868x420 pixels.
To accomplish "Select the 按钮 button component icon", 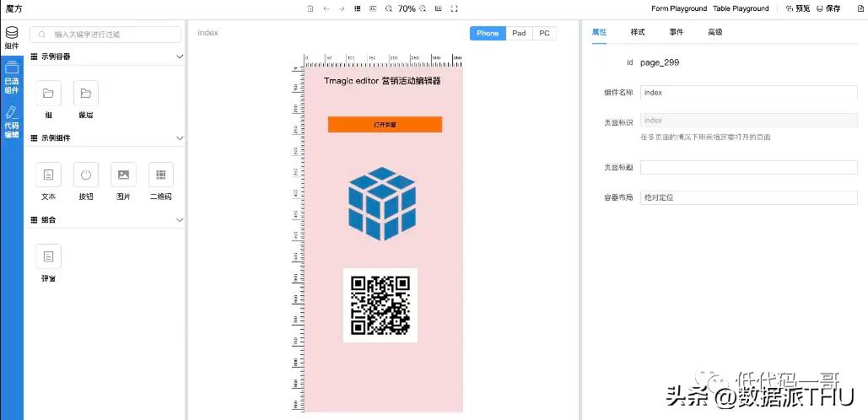I will (86, 175).
